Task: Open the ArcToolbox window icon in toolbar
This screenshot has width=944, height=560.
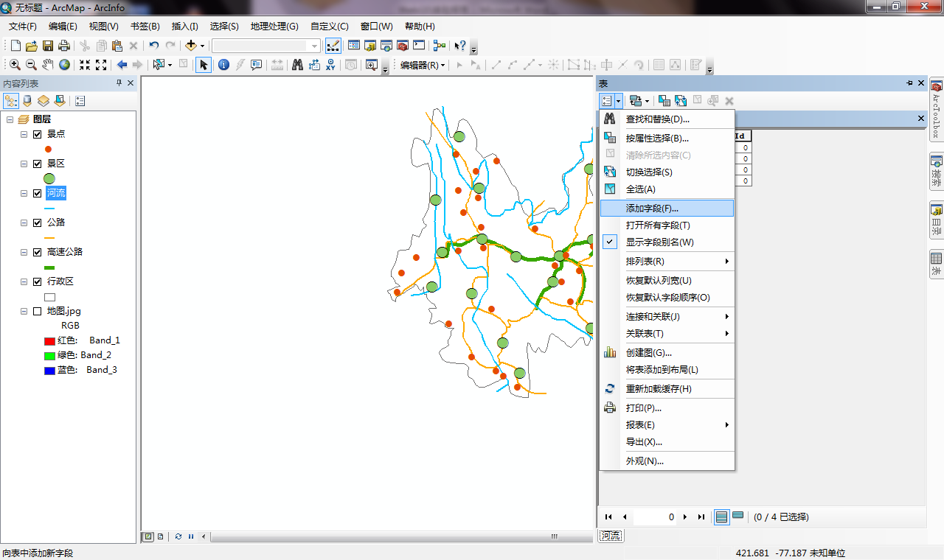Action: [403, 46]
